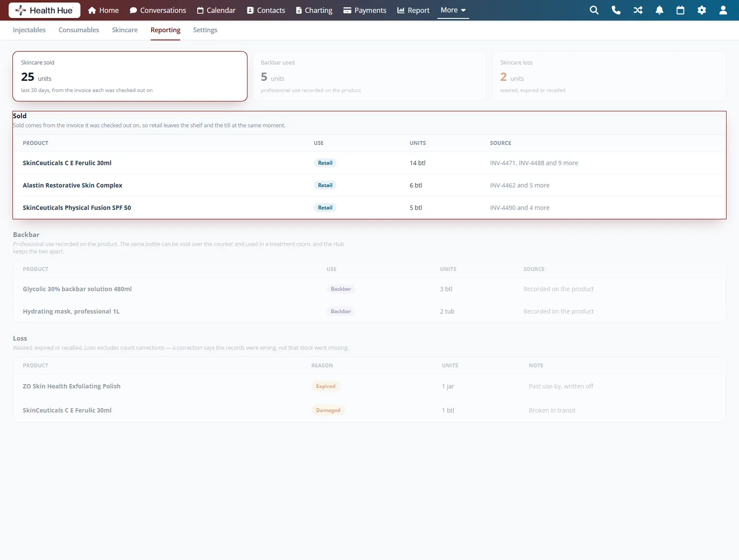Click source INV-4490 and 4 more

point(520,208)
